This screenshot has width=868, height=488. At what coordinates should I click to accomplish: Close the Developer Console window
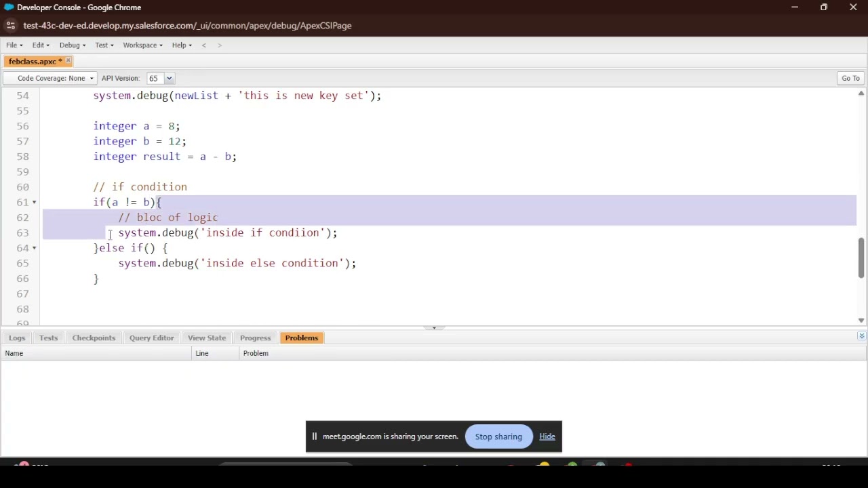(x=853, y=7)
